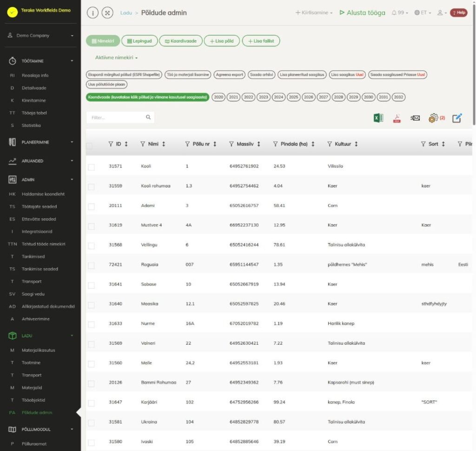Click the Alusta tööga button

pos(362,13)
